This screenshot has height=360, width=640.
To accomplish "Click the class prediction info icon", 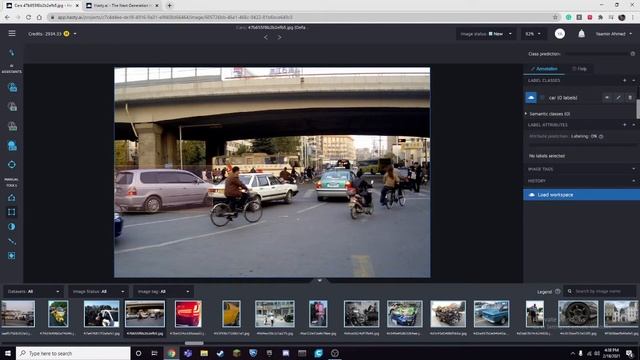I will (633, 54).
